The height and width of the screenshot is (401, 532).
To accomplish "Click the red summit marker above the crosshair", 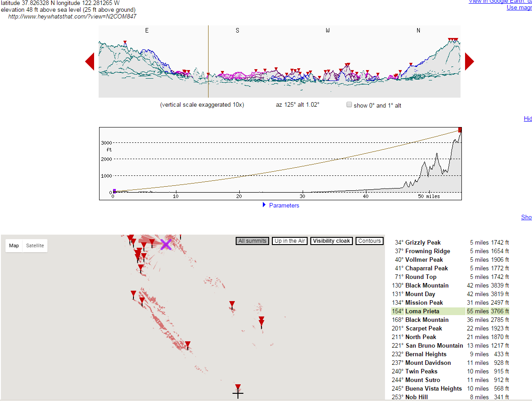I will coord(238,387).
